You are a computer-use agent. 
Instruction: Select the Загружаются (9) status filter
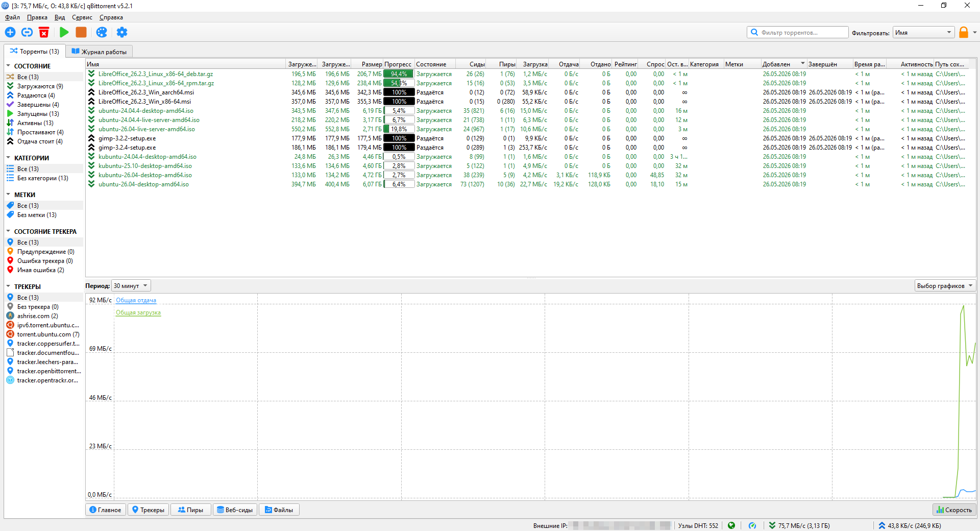pyautogui.click(x=44, y=86)
